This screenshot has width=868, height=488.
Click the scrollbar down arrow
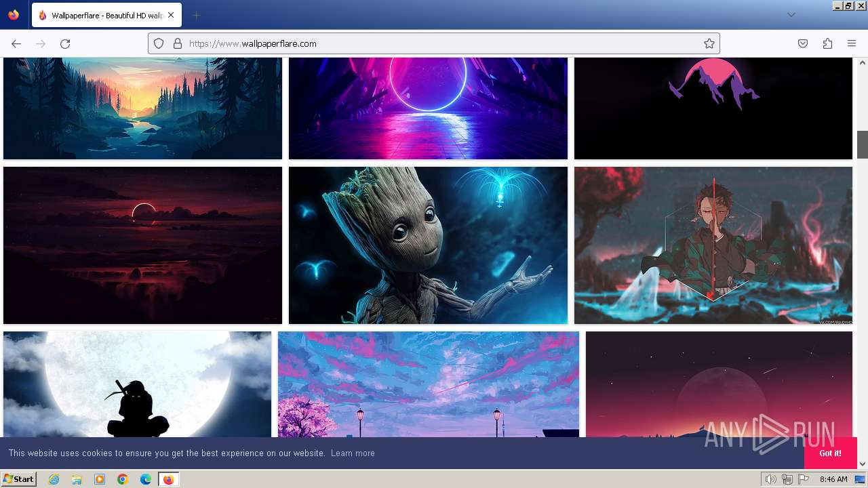(x=863, y=464)
